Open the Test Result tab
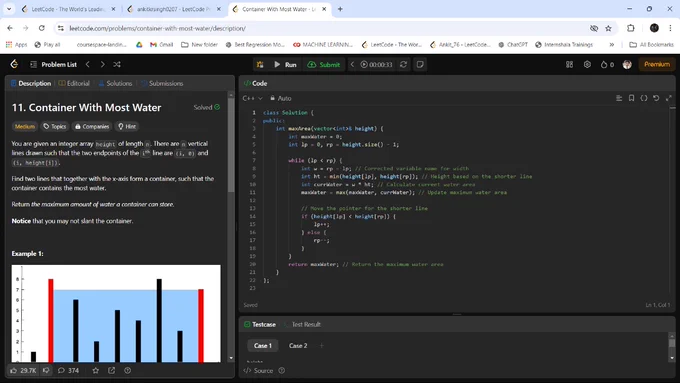 [302, 324]
